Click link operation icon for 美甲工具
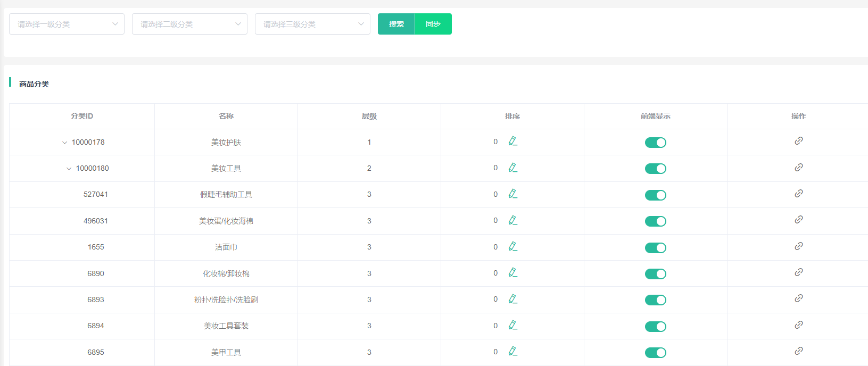Image resolution: width=868 pixels, height=366 pixels. tap(798, 351)
